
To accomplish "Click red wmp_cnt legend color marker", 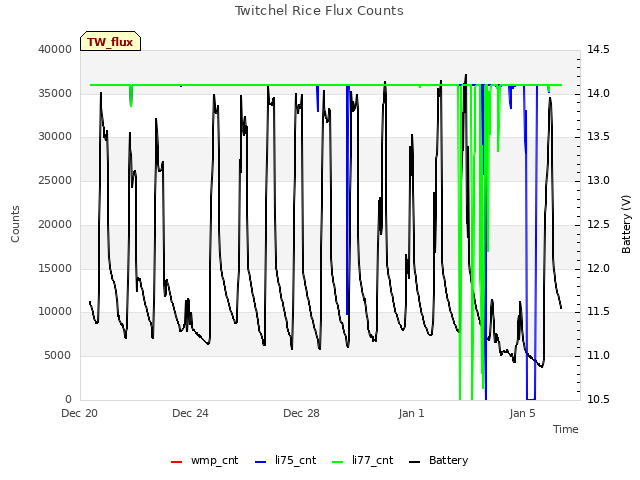I will click(x=176, y=462).
